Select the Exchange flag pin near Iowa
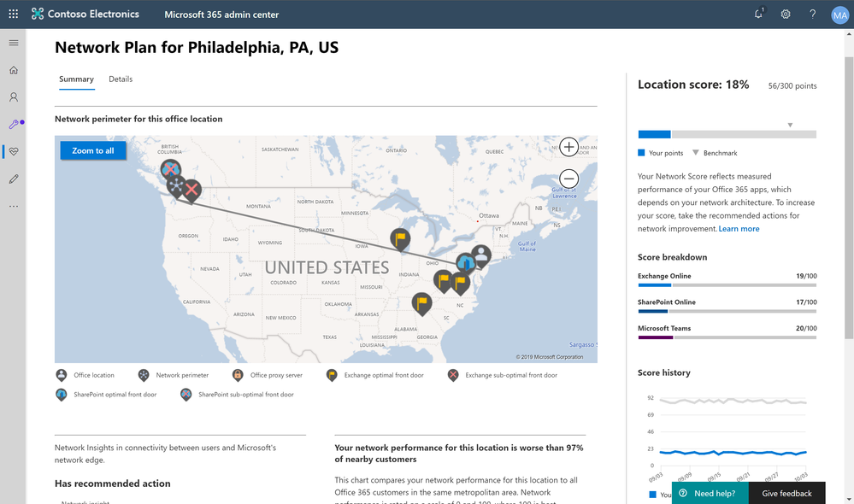 click(x=400, y=239)
